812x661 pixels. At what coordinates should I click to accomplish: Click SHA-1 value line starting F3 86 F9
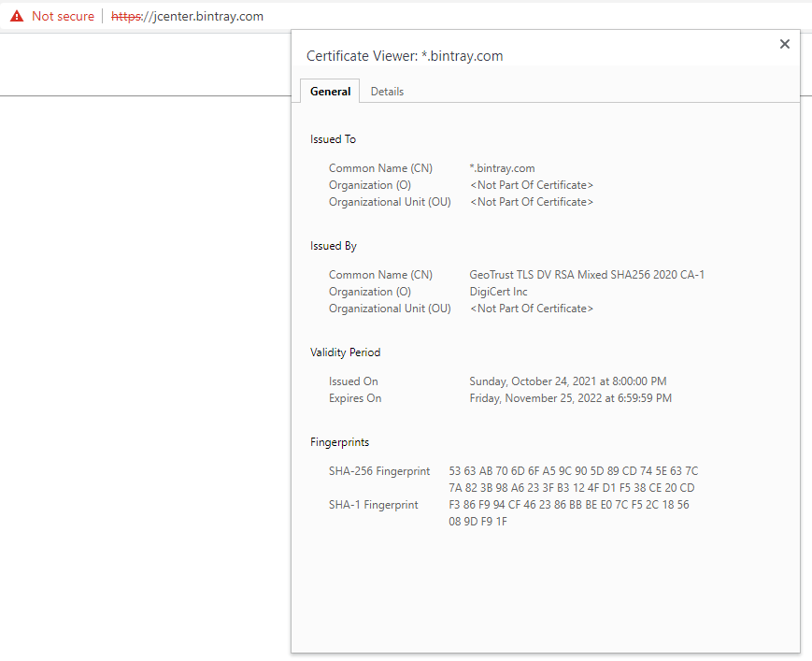(x=569, y=505)
